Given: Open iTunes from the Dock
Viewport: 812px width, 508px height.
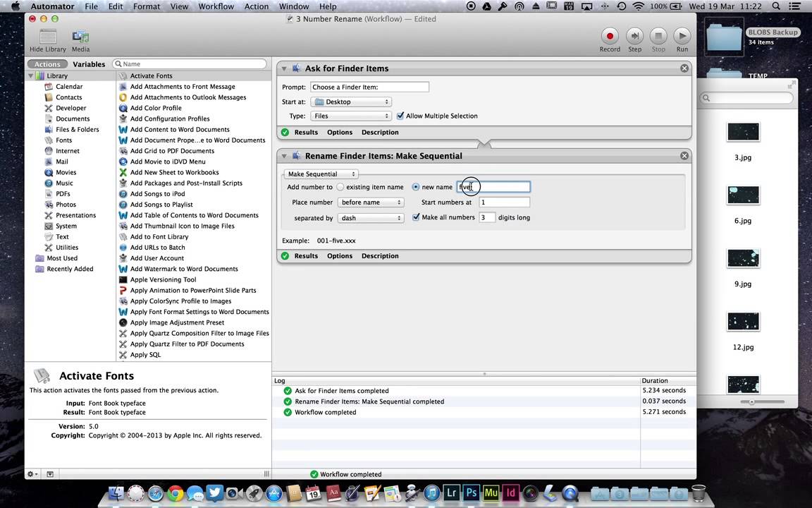Looking at the screenshot, I should pos(431,492).
